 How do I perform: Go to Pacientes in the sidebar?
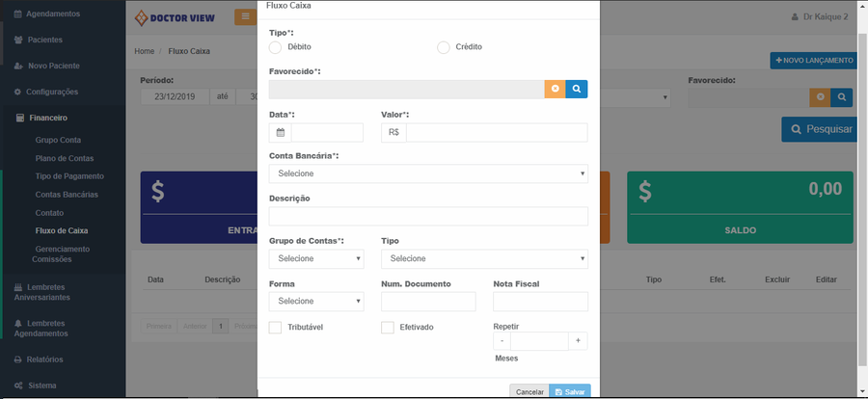click(45, 40)
